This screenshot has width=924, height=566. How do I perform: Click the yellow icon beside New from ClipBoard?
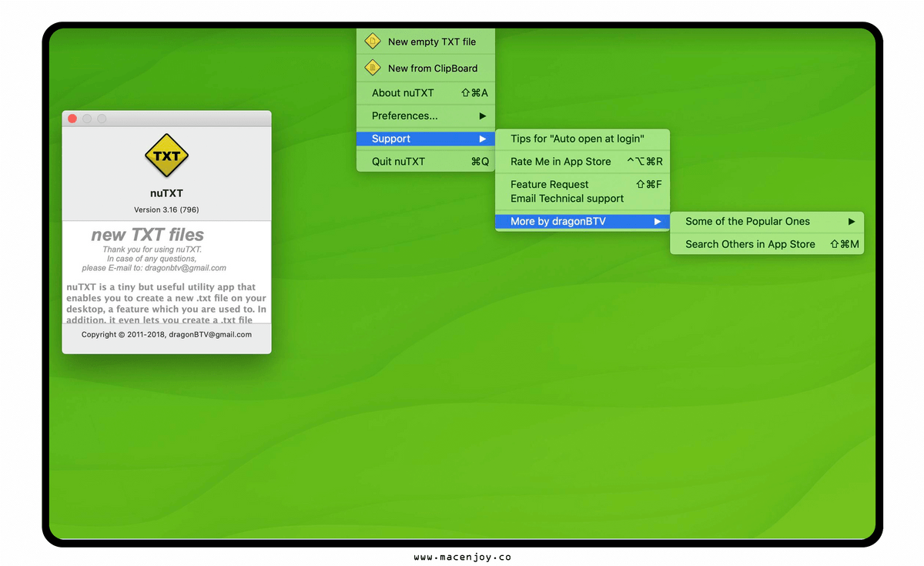(373, 68)
